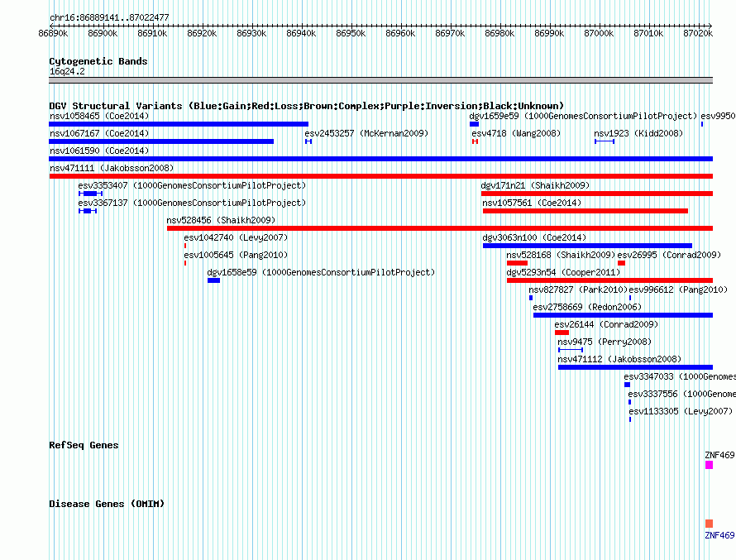Viewport: 736px width, 560px height.
Task: Open dgv1658e59 variant label
Action: [321, 272]
